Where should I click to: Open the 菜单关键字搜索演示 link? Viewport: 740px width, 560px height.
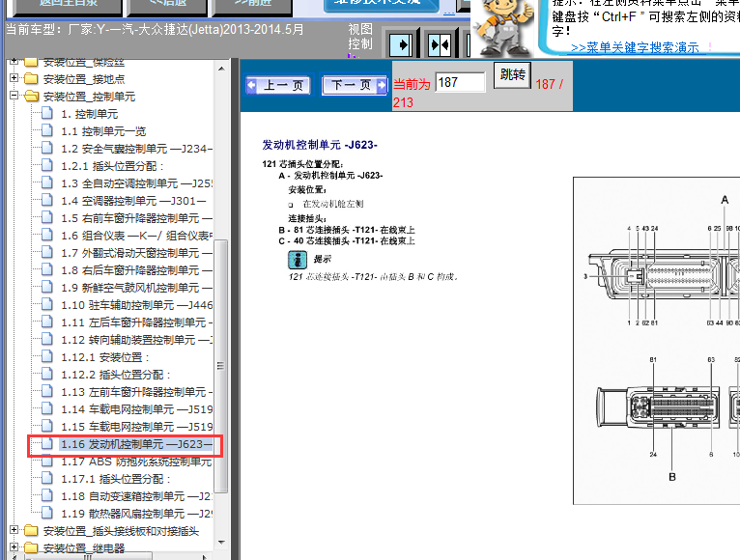[635, 47]
